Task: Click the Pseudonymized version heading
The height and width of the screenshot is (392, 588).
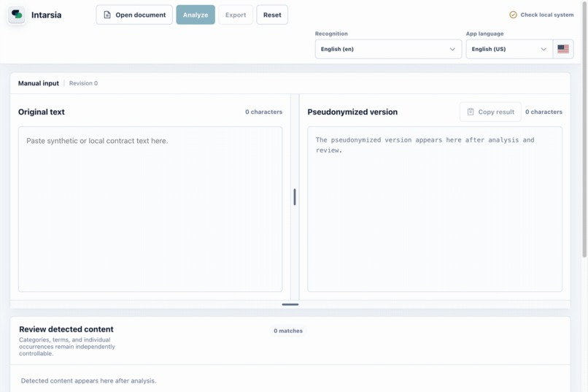Action: pos(352,112)
